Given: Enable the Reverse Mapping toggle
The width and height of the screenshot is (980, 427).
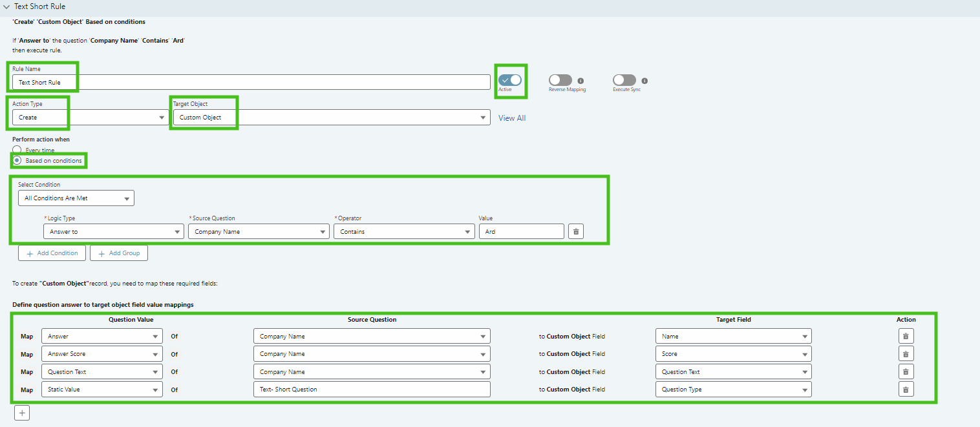Looking at the screenshot, I should (x=560, y=80).
